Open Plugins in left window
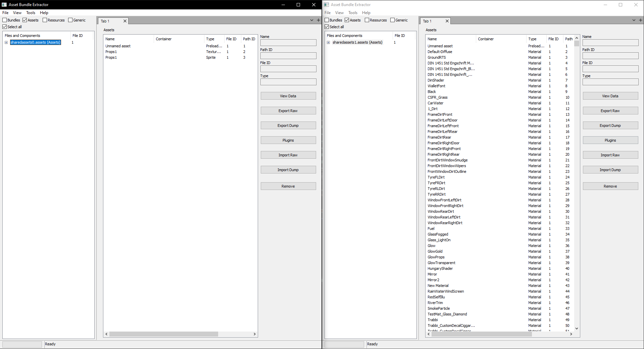This screenshot has width=644, height=349. 288,140
